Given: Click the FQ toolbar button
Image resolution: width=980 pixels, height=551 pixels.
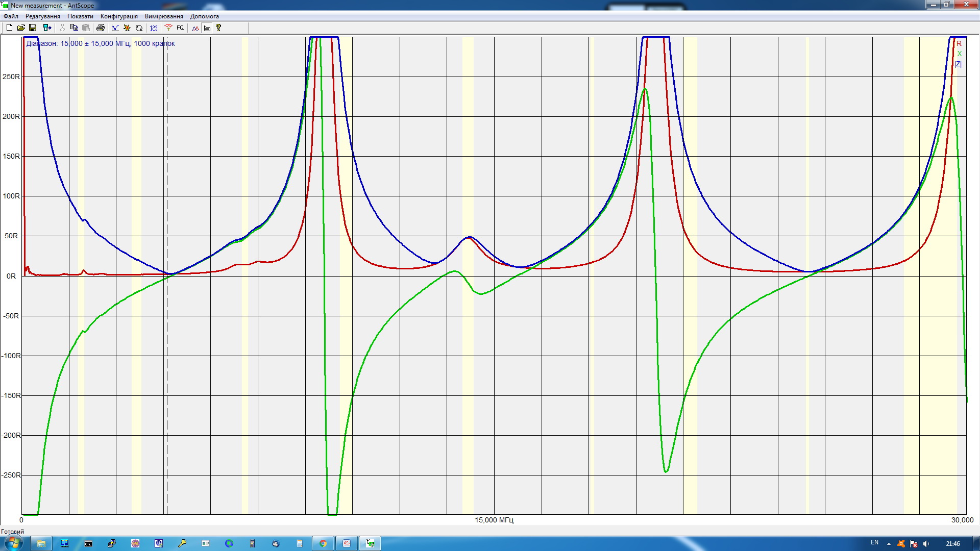Looking at the screenshot, I should 180,28.
